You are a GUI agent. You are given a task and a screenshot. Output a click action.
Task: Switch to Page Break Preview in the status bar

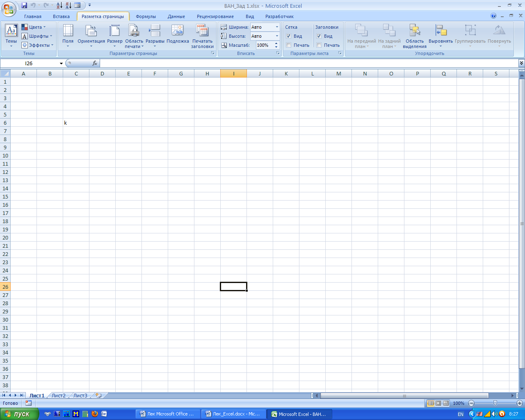pos(446,403)
